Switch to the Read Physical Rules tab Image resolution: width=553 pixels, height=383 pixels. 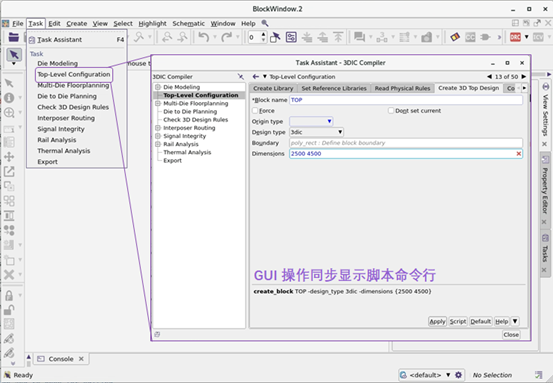[402, 88]
